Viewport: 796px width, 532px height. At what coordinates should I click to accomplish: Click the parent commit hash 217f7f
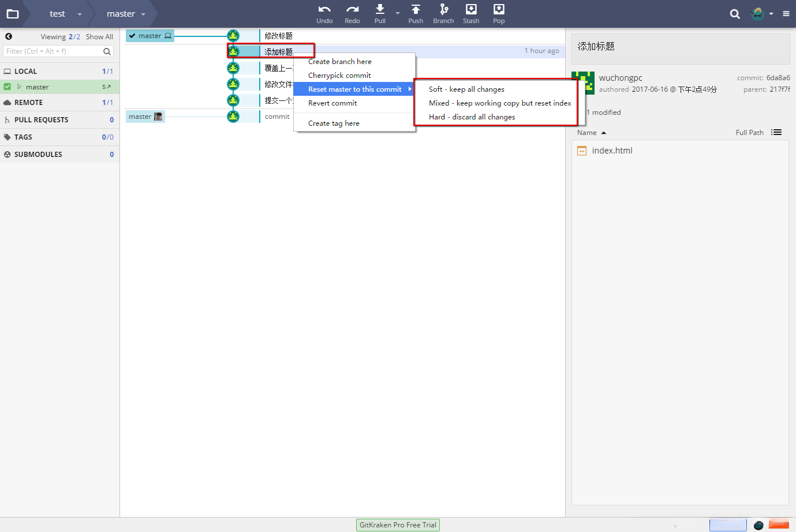point(780,89)
